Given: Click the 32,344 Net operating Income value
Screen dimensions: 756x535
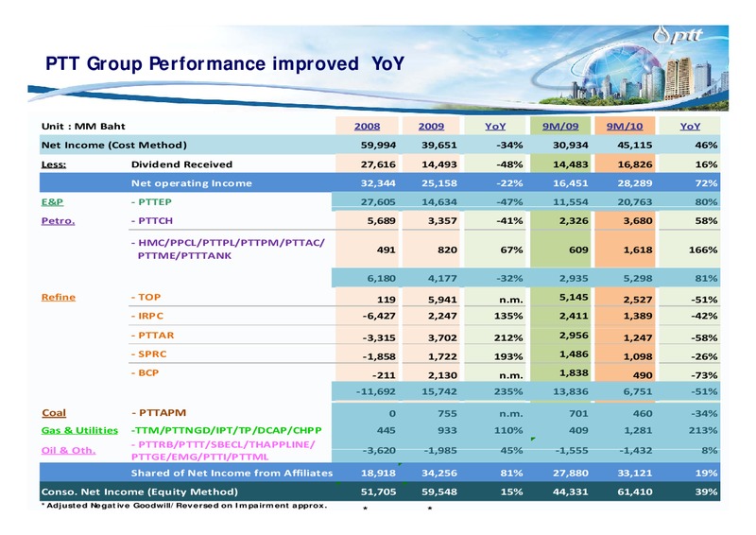Looking at the screenshot, I should click(x=379, y=183).
